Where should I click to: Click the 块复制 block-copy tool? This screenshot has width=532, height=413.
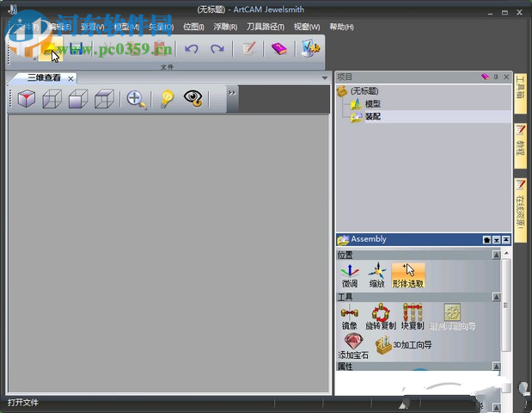click(413, 317)
